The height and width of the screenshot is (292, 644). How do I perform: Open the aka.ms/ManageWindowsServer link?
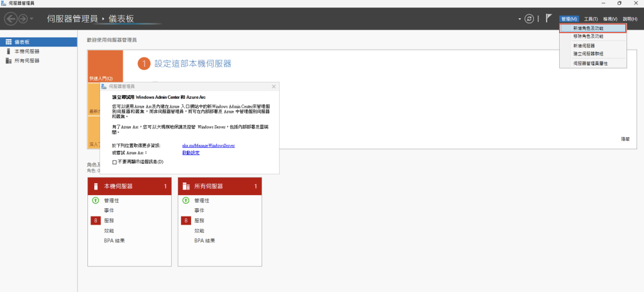pyautogui.click(x=208, y=145)
